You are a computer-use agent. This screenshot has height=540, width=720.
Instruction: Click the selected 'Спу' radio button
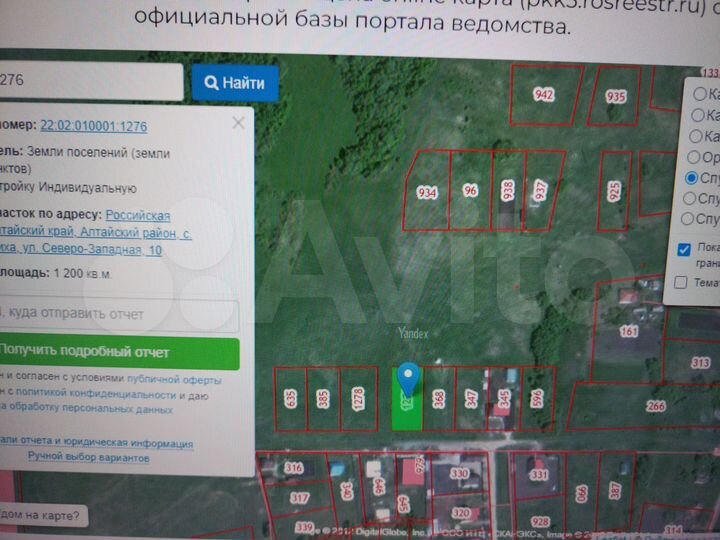pos(692,178)
